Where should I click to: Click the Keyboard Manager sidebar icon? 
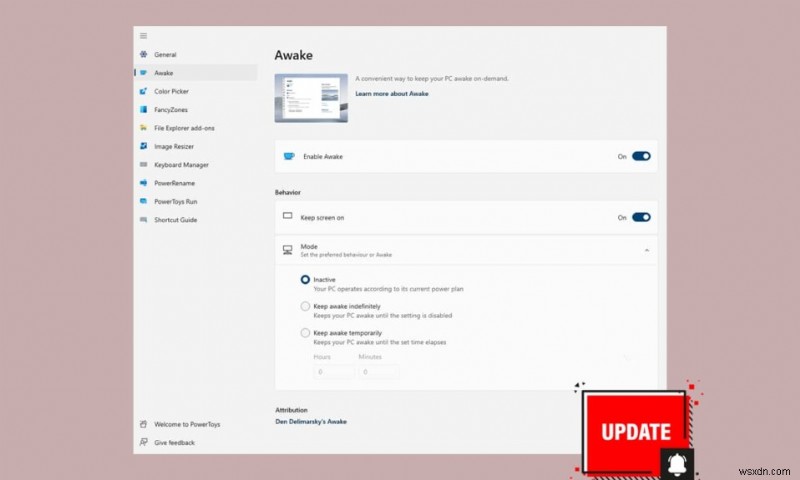click(143, 164)
